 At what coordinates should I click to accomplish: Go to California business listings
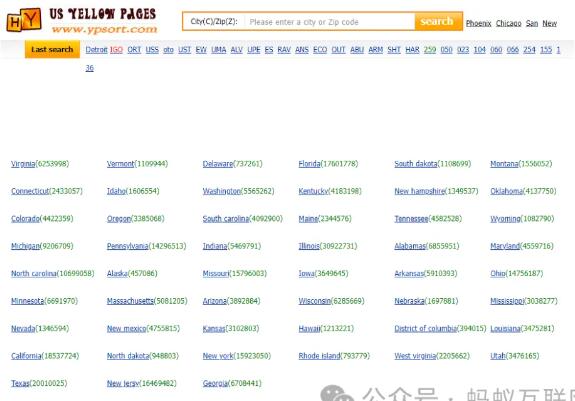tap(26, 356)
